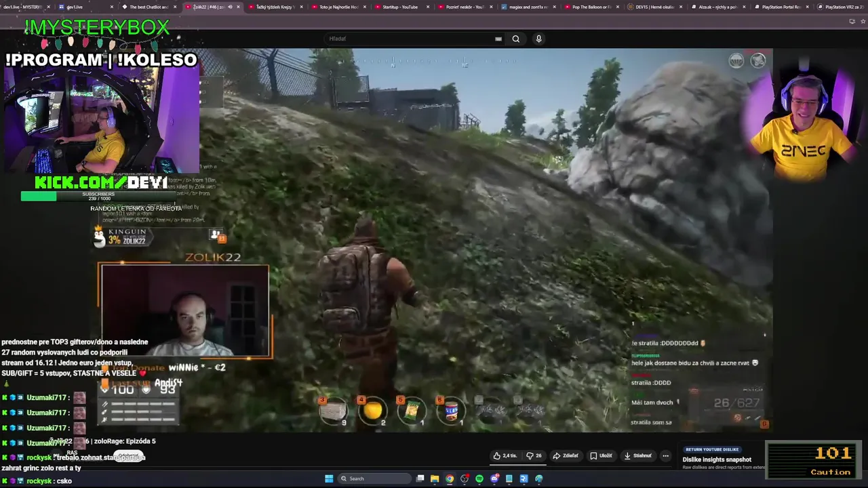Image resolution: width=868 pixels, height=488 pixels.
Task: Open File Explorer from the taskbar
Action: click(435, 479)
